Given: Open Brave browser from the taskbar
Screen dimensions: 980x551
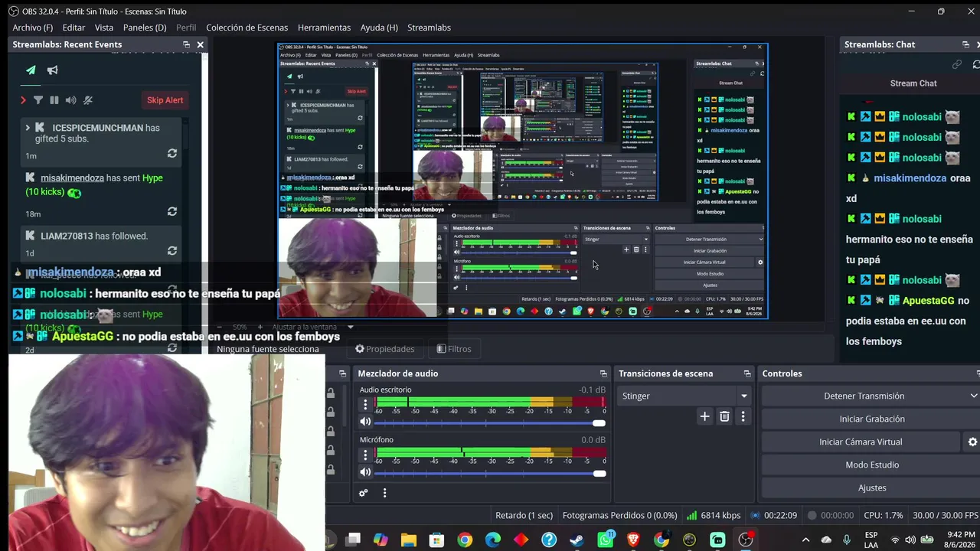Looking at the screenshot, I should point(633,540).
